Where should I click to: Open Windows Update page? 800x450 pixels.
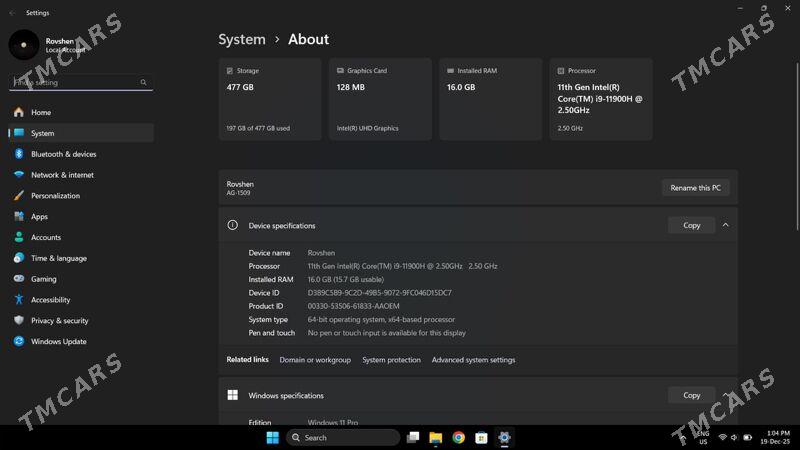tap(58, 342)
